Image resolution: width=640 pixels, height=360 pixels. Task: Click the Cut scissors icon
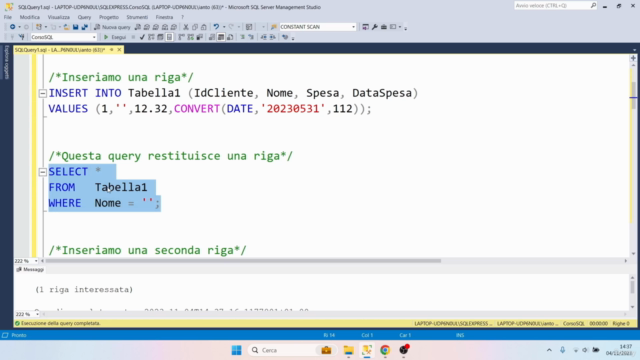[x=186, y=27]
